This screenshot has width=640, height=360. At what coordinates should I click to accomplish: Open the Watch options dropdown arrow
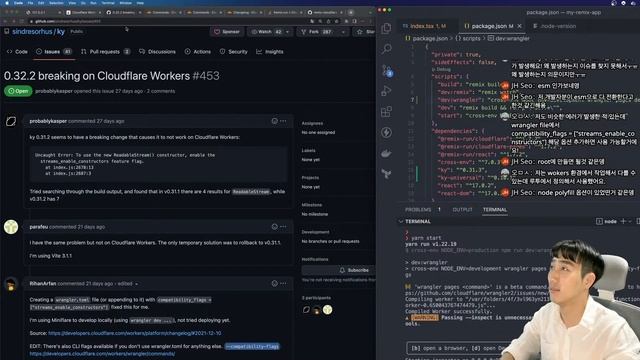coord(288,32)
